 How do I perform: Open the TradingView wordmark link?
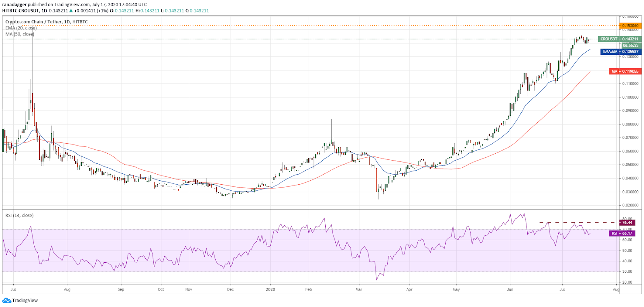[25, 300]
